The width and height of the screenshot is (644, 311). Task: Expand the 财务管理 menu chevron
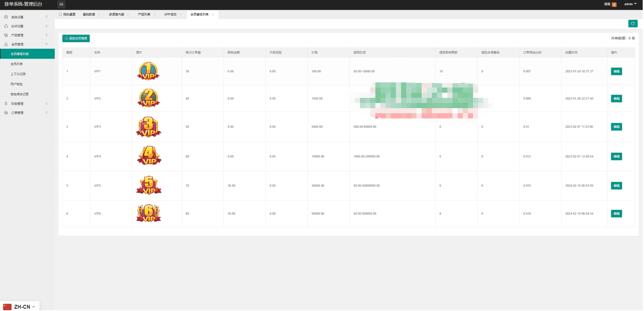47,103
